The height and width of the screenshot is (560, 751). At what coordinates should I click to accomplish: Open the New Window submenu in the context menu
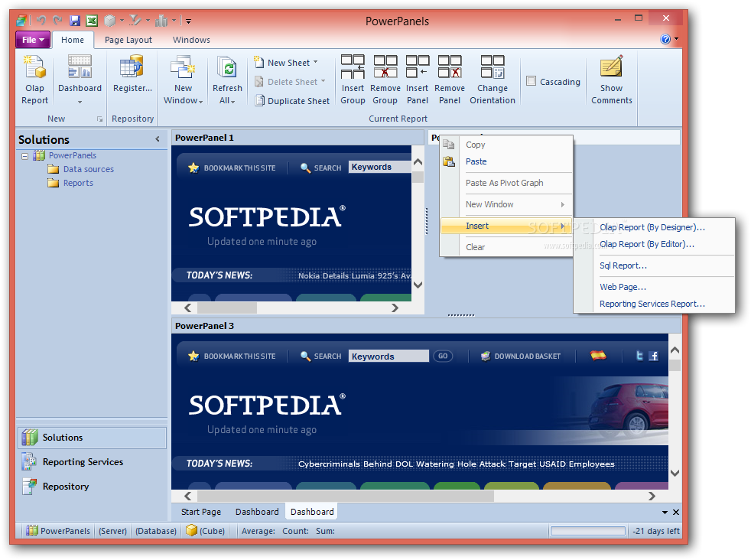506,204
